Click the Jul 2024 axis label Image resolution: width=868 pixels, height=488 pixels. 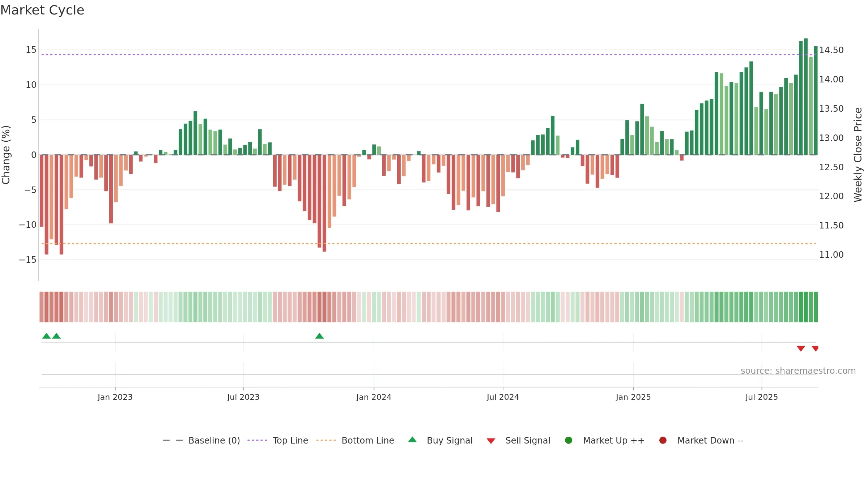coord(503,397)
